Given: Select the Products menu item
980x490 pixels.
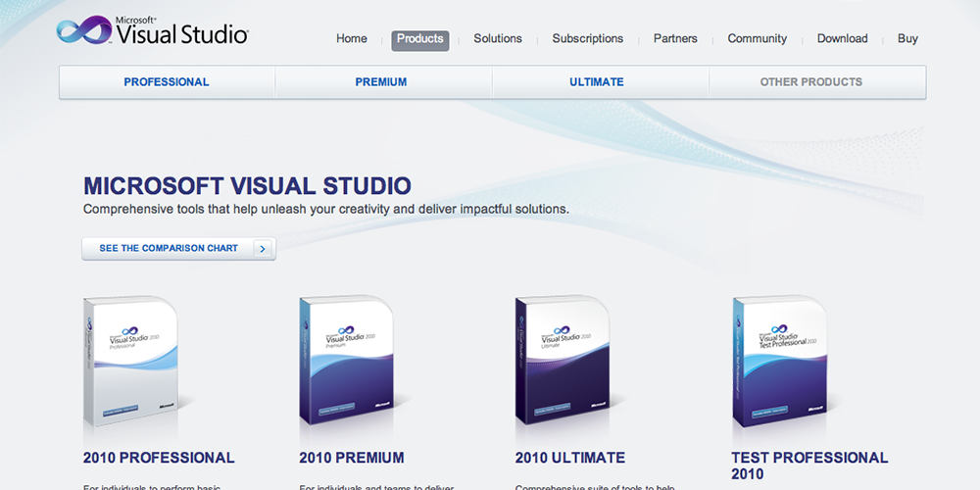Looking at the screenshot, I should tap(420, 39).
